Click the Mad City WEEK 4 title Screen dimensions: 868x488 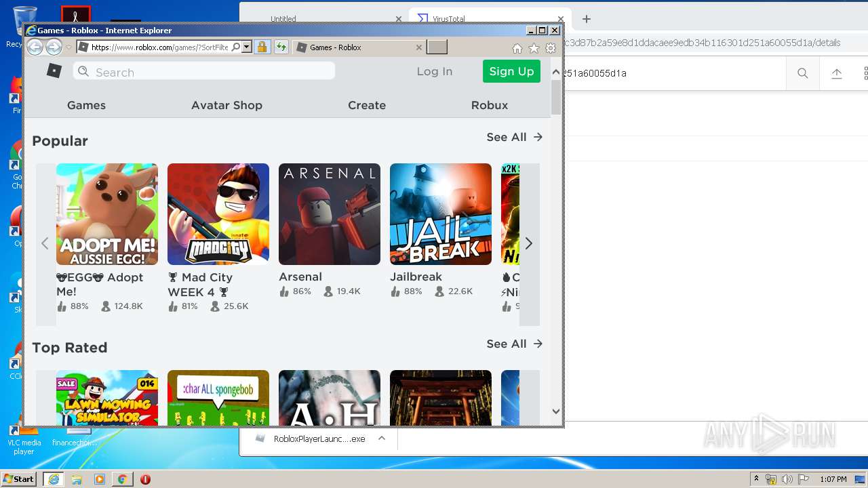click(x=200, y=285)
